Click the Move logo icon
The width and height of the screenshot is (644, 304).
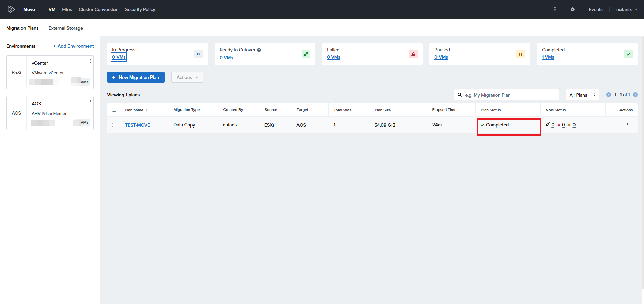[11, 9]
